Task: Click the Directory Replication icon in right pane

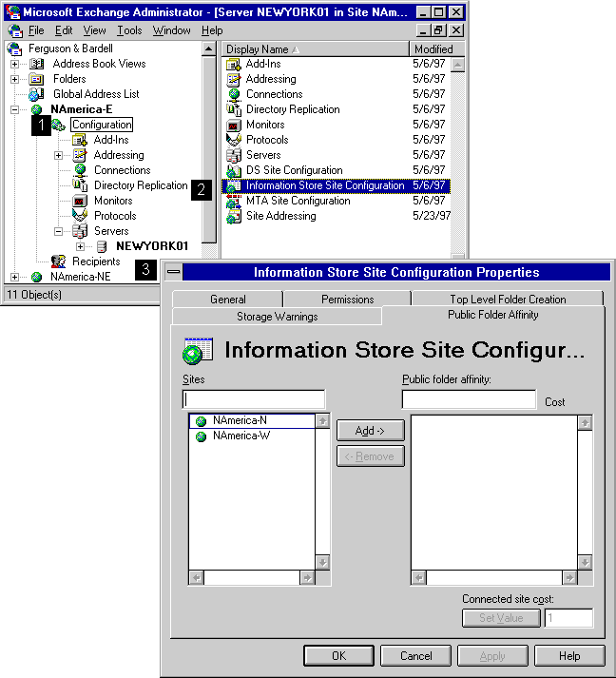Action: pyautogui.click(x=234, y=109)
